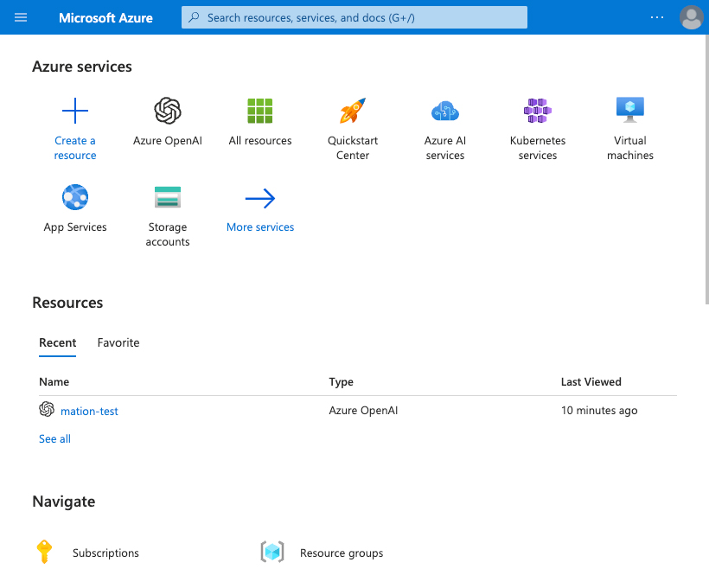
Task: Switch to the Favorite resources tab
Action: tap(118, 342)
